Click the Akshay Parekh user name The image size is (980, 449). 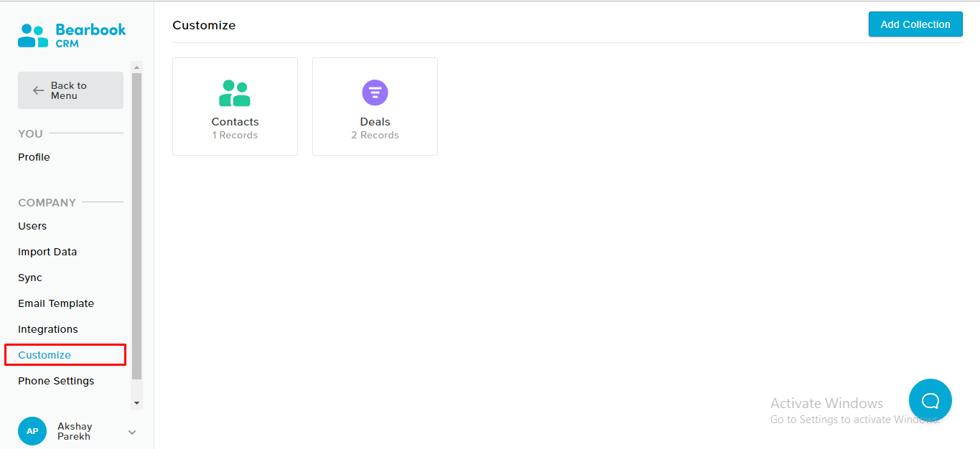click(75, 431)
